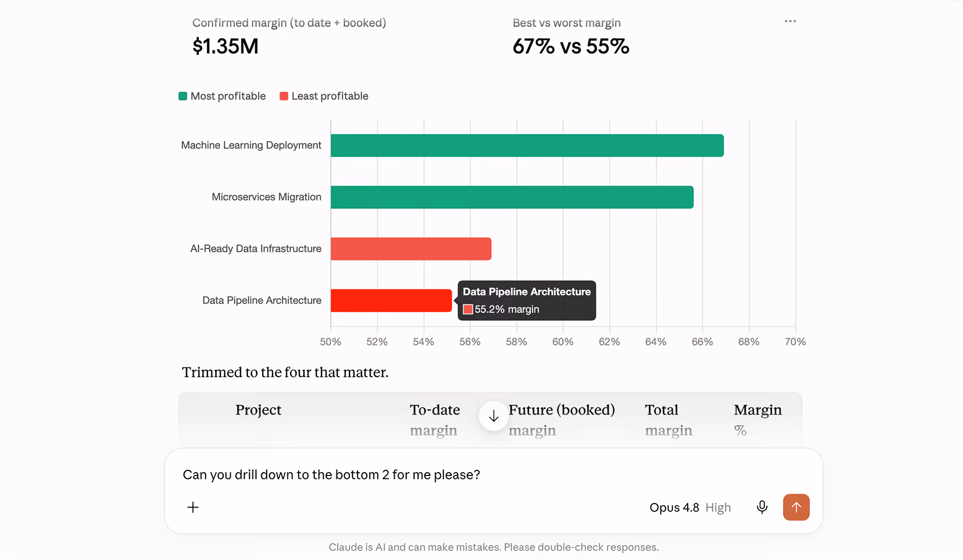The height and width of the screenshot is (560, 963).
Task: Click the 70% x-axis tick label
Action: click(795, 342)
